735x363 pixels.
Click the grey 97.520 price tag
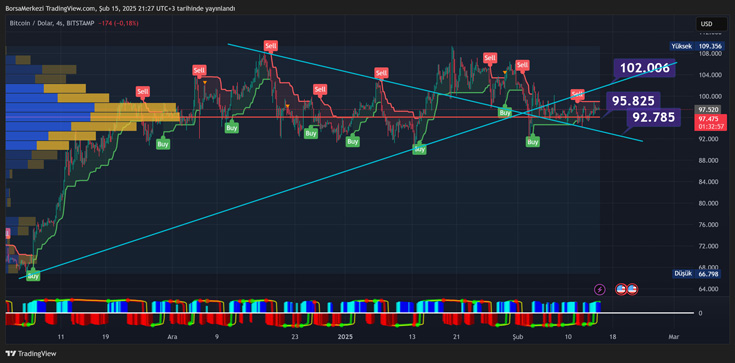pyautogui.click(x=708, y=109)
